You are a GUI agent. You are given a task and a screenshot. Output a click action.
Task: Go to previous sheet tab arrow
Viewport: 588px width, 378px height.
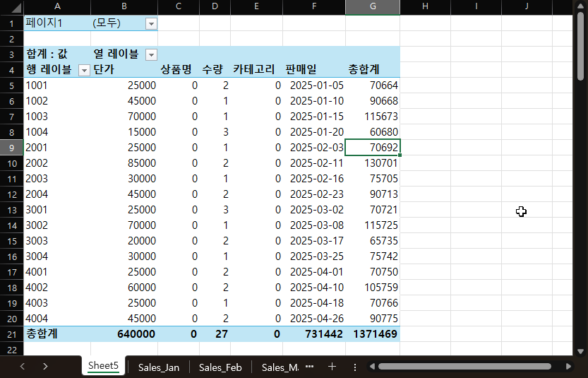click(x=23, y=367)
